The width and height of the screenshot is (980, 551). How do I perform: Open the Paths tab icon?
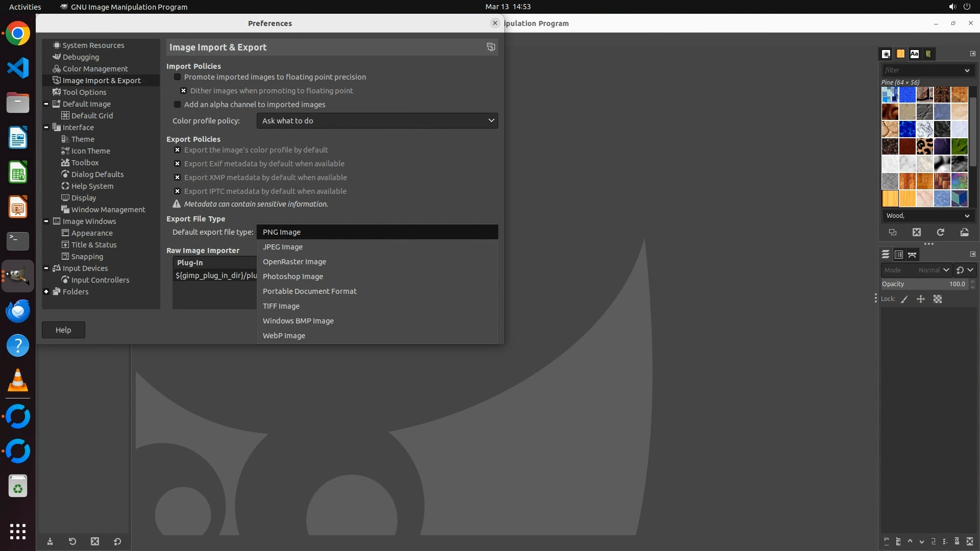point(912,254)
